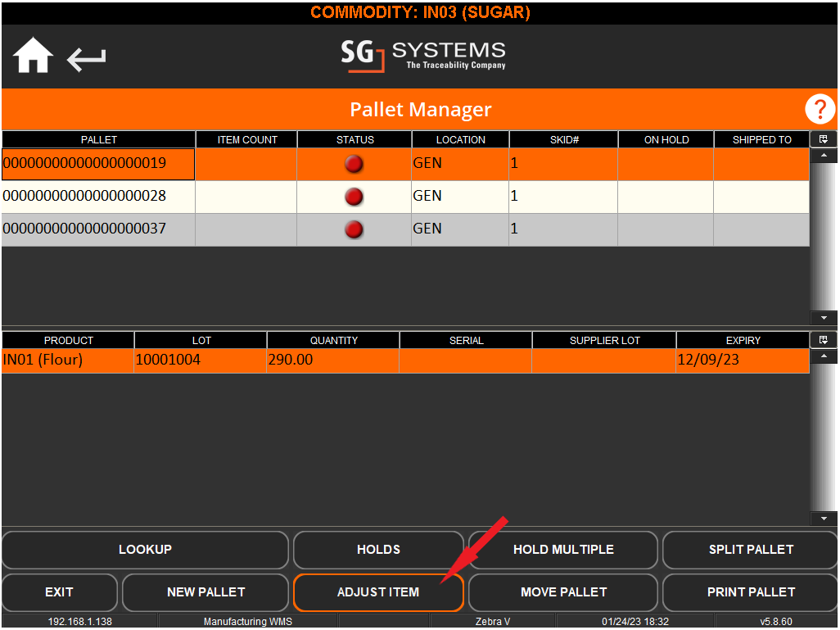This screenshot has height=630, width=840.
Task: Click the scroll-up arrow on the pallet list
Action: (x=824, y=155)
